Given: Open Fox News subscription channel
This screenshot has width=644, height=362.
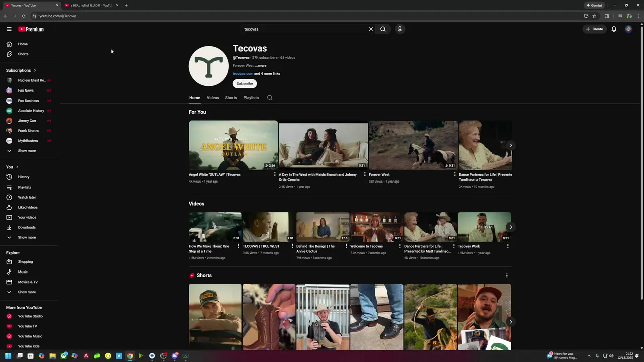Looking at the screenshot, I should pos(26,90).
